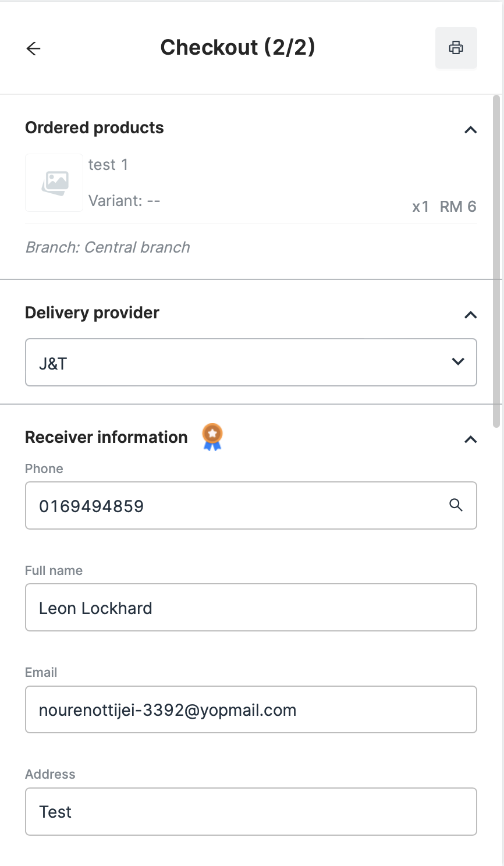Click the medal badge beside Receiver information
504x866 pixels.
tap(212, 437)
